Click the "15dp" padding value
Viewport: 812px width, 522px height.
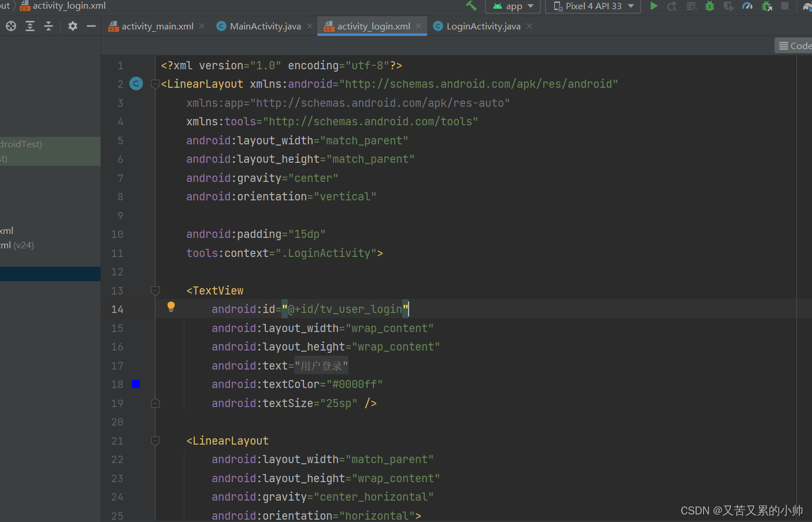click(307, 234)
